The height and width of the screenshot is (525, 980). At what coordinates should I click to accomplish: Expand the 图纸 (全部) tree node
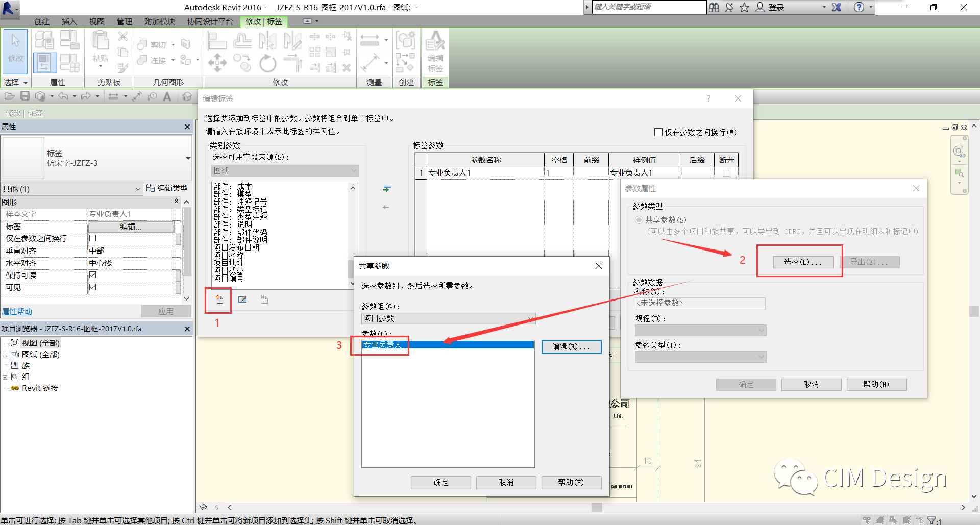(5, 355)
